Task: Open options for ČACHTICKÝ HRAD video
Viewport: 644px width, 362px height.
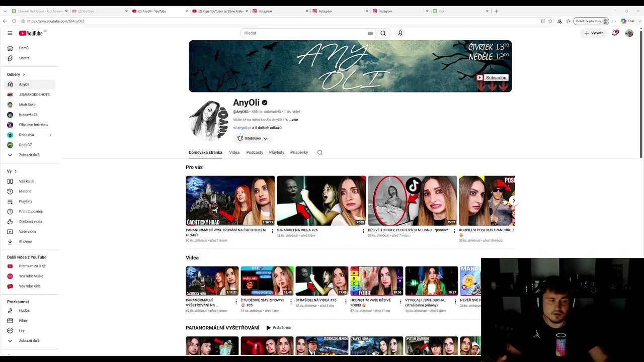Action: 272,232
